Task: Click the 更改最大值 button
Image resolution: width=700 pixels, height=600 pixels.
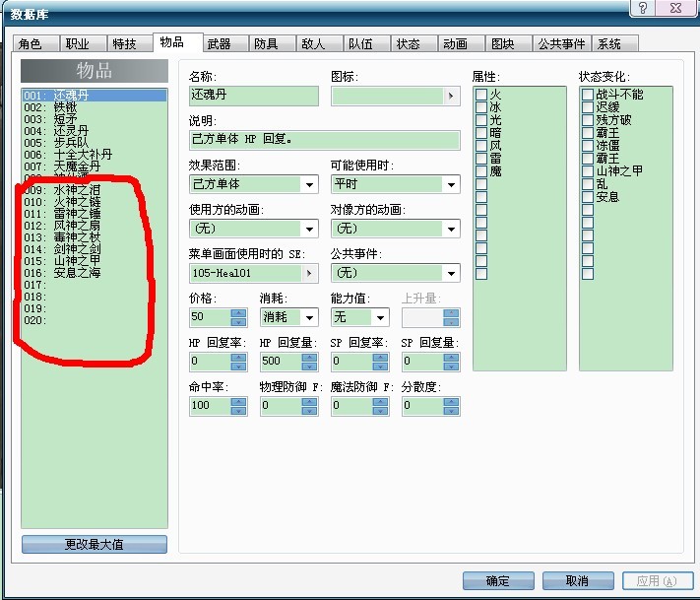Action: pyautogui.click(x=95, y=544)
